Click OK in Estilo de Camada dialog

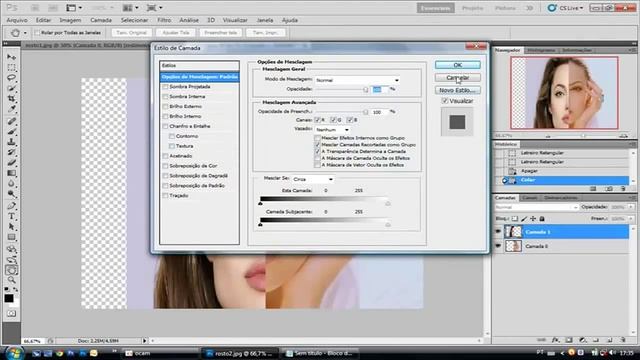(458, 65)
